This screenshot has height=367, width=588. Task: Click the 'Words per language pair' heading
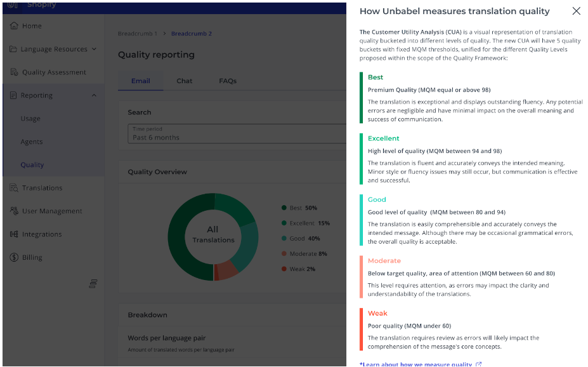(x=166, y=338)
